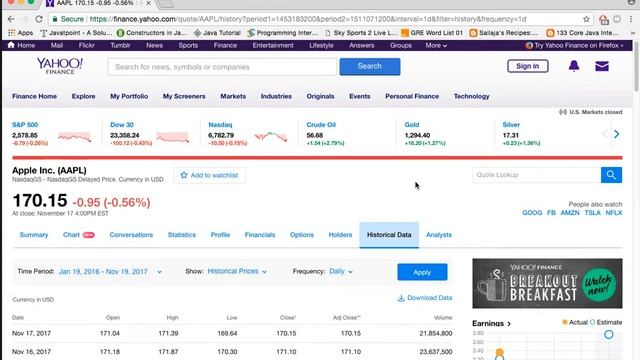The image size is (640, 360).
Task: Click the Dow 30 index link
Action: [x=122, y=124]
